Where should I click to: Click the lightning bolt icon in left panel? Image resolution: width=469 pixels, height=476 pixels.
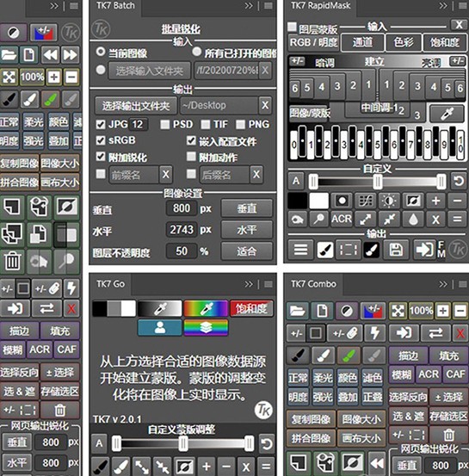click(71, 288)
